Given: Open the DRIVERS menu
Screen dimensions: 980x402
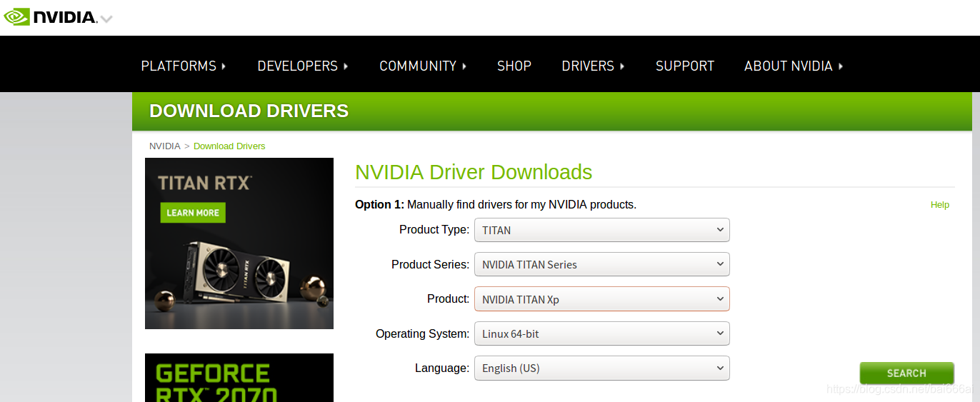Looking at the screenshot, I should coord(593,66).
